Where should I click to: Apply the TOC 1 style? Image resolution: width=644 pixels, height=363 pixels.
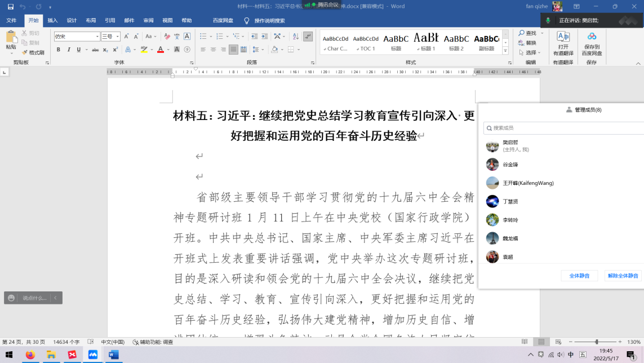coord(366,43)
